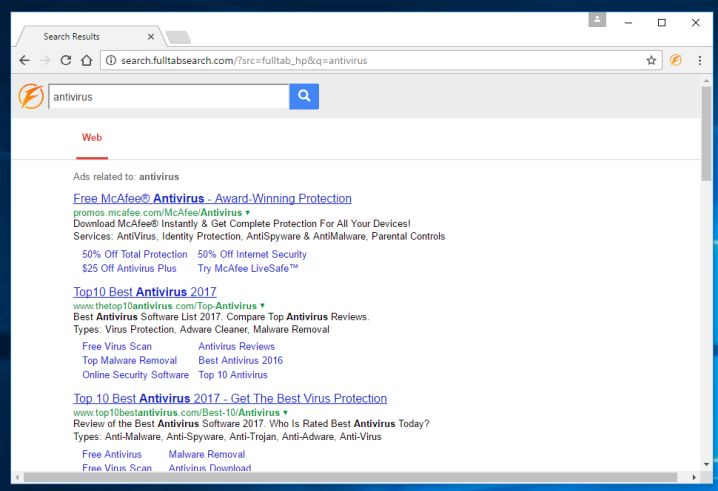The height and width of the screenshot is (491, 718).
Task: Bookmark this page with the star icon
Action: (x=651, y=60)
